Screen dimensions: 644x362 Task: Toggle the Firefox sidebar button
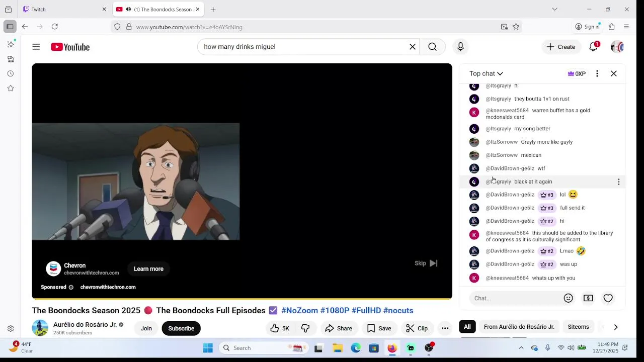10,27
